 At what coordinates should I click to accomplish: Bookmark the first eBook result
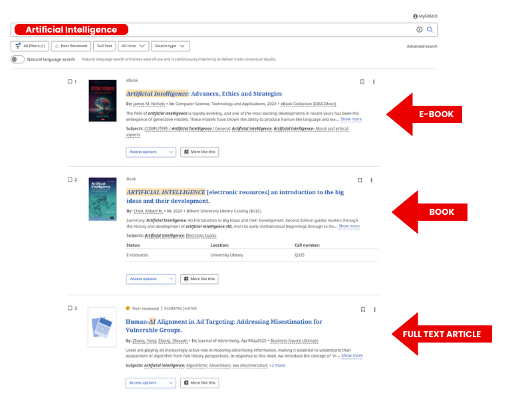click(x=362, y=82)
